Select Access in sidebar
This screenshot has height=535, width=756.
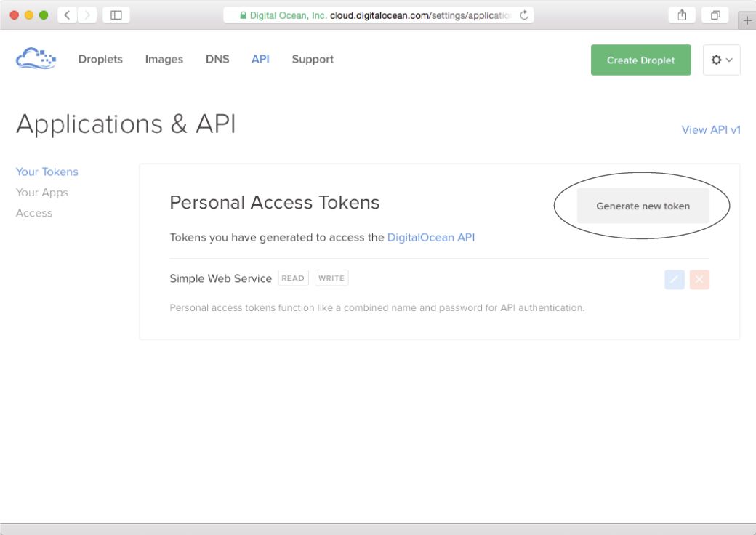pyautogui.click(x=33, y=213)
